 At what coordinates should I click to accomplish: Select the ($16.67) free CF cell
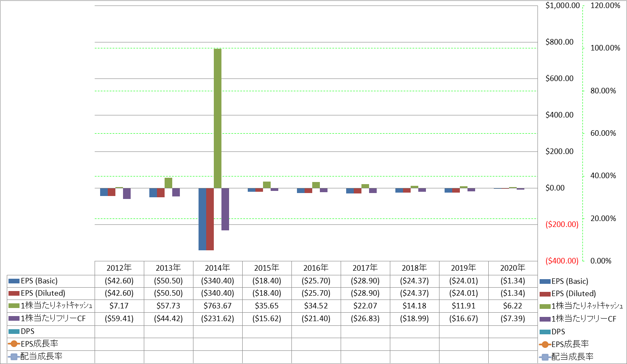pyautogui.click(x=464, y=319)
